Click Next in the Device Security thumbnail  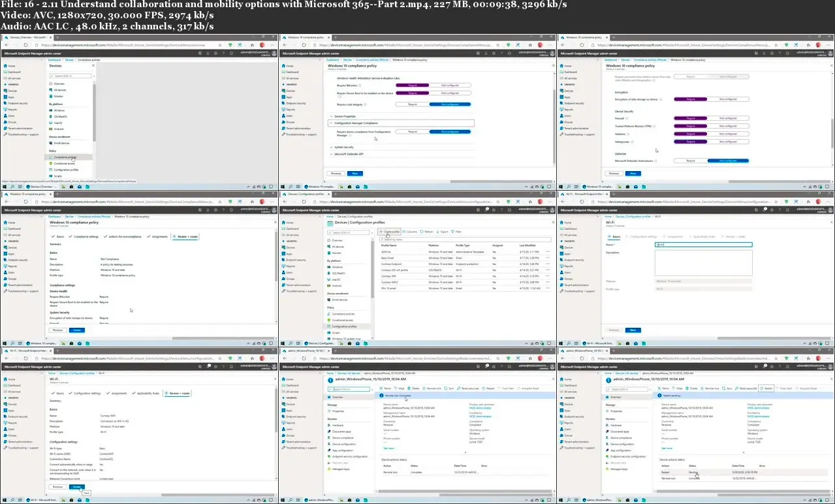click(x=633, y=174)
